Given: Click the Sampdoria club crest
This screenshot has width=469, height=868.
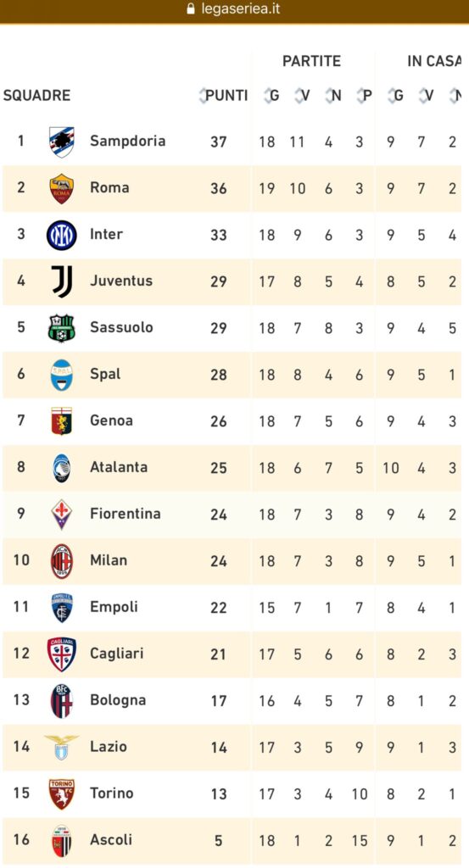Looking at the screenshot, I should tap(61, 142).
